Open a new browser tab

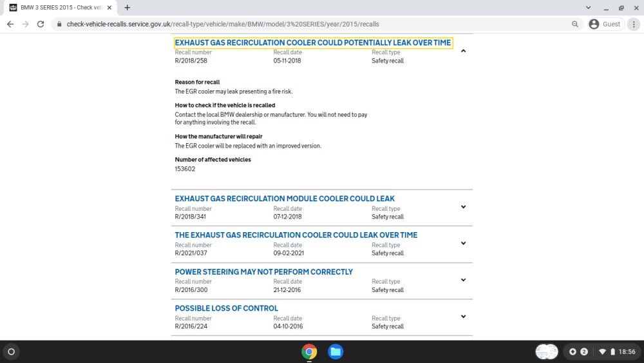coord(128,7)
